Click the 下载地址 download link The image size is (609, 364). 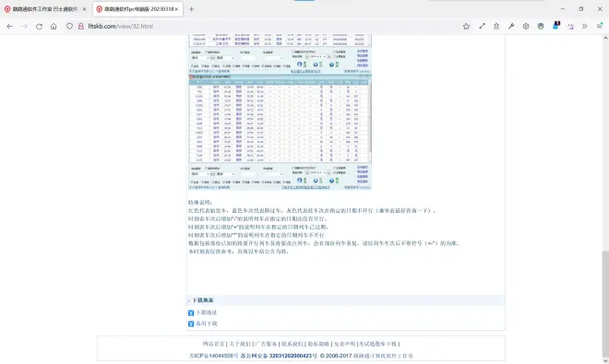[x=207, y=312]
